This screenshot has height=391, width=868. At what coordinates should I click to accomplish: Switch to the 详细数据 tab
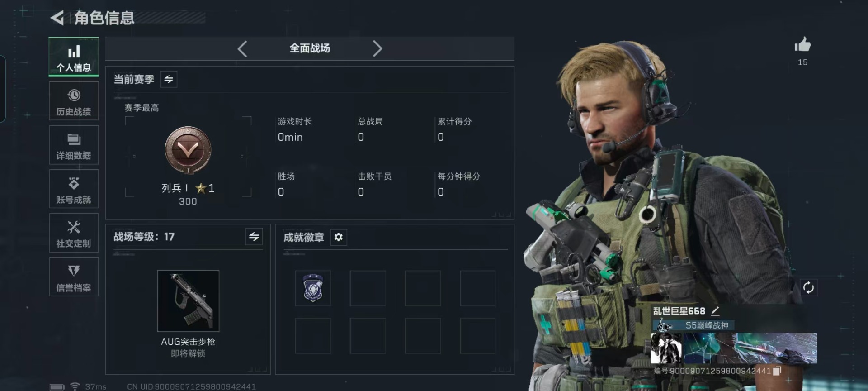(74, 145)
